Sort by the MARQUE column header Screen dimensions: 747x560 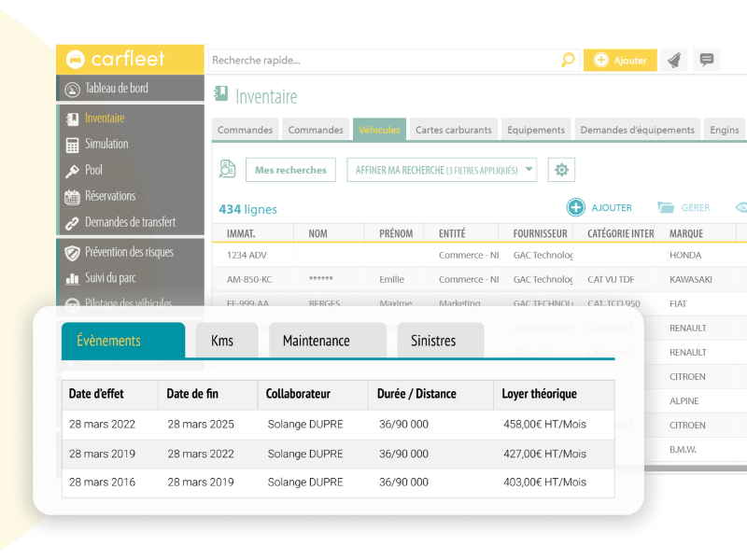(x=686, y=233)
